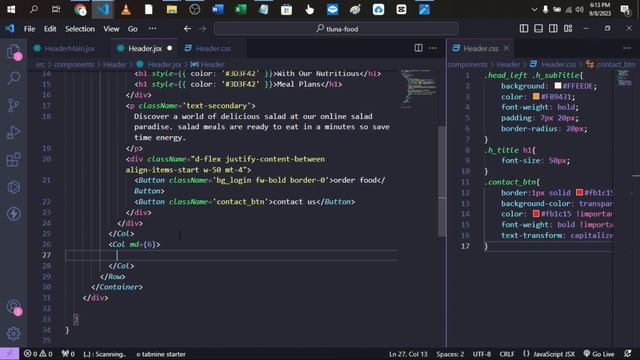Click the ports forwarded indicator showing 0
This screenshot has width=640, height=360.
pyautogui.click(x=68, y=354)
